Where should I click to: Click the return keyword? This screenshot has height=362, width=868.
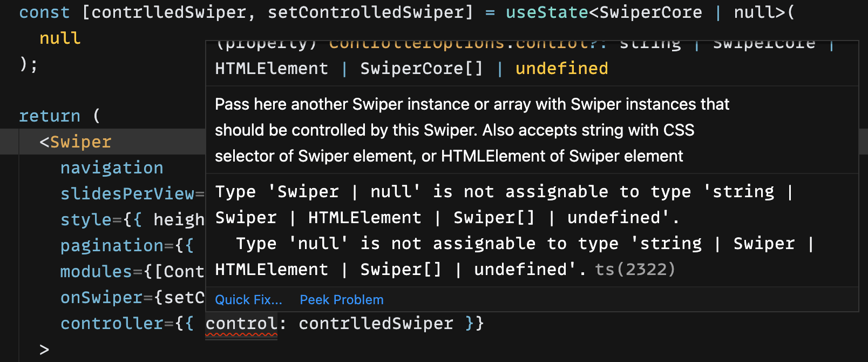pos(50,116)
